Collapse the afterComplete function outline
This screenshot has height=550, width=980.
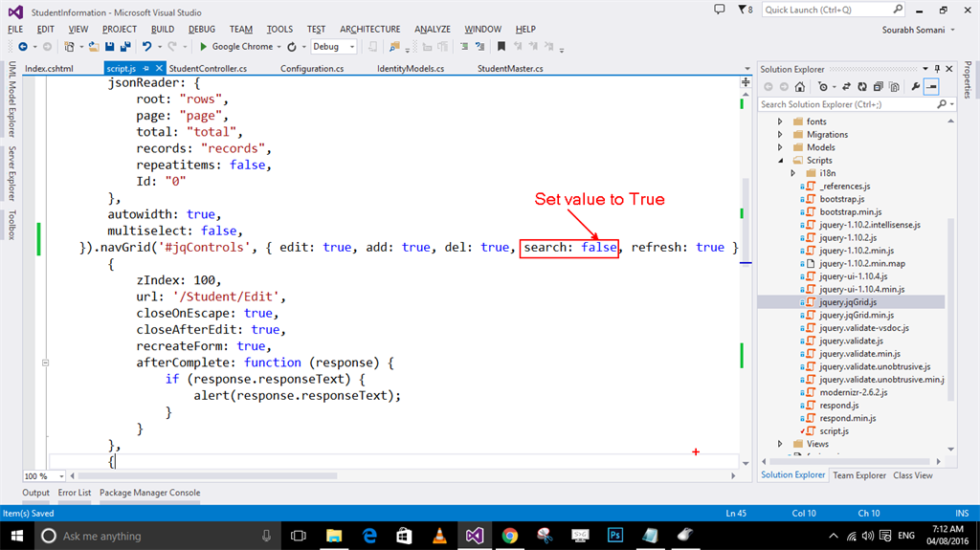point(45,363)
